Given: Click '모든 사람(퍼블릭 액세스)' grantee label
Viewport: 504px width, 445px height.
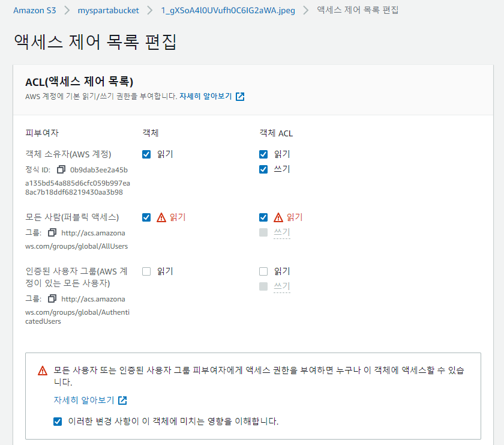Looking at the screenshot, I should click(72, 217).
